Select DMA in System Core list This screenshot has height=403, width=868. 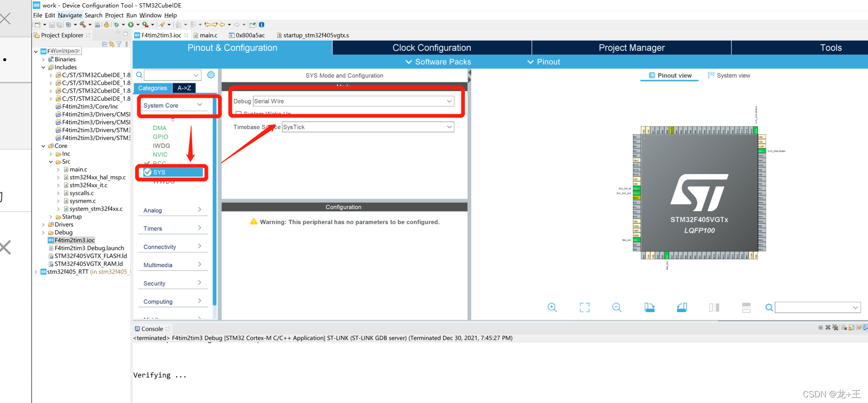[159, 128]
